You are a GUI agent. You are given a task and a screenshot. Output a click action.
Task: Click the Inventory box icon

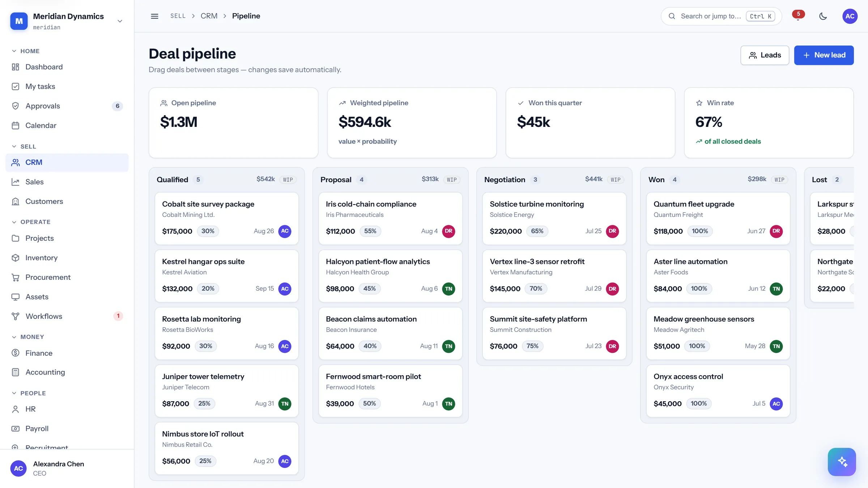coord(15,258)
